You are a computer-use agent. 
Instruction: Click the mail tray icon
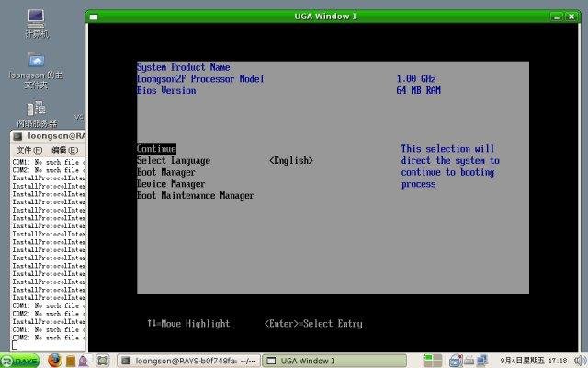456,361
